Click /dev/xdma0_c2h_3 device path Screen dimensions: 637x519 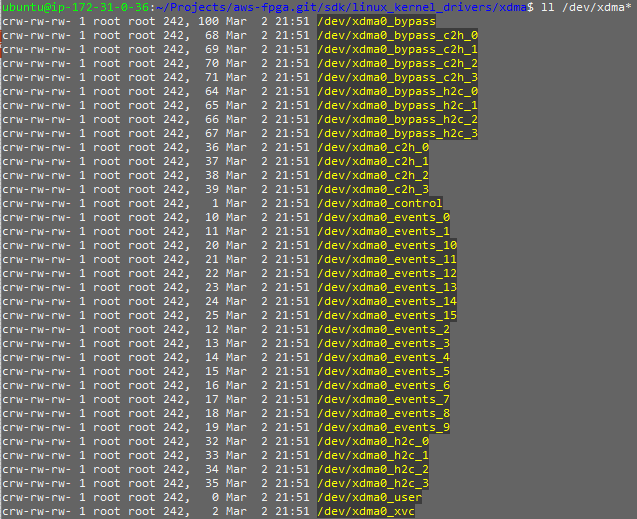point(373,190)
